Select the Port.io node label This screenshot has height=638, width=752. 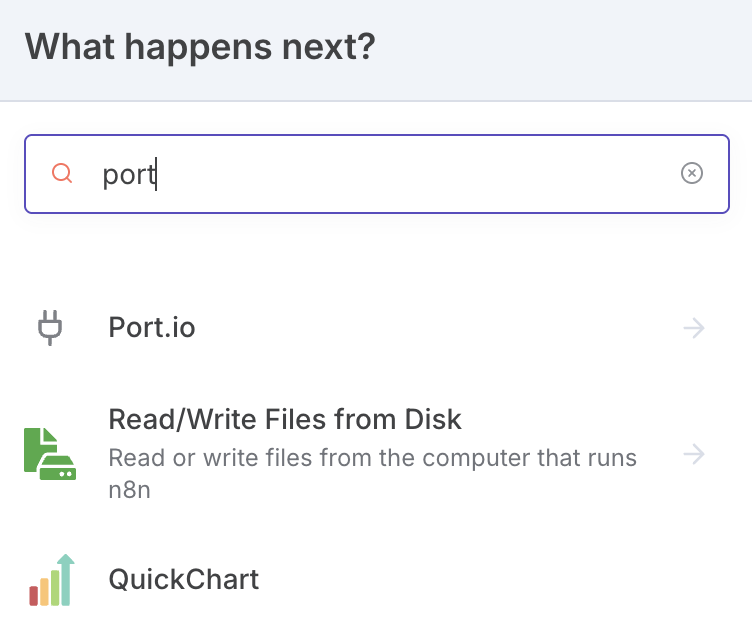152,328
